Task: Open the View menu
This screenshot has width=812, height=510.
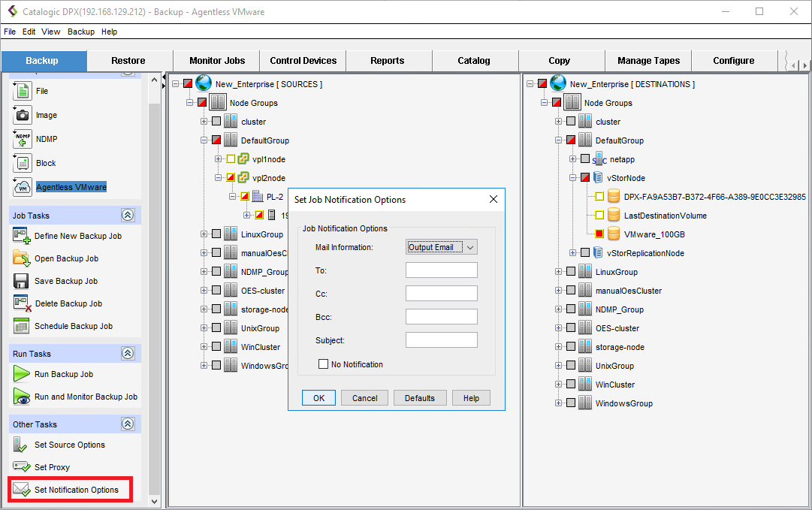Action: click(x=51, y=32)
